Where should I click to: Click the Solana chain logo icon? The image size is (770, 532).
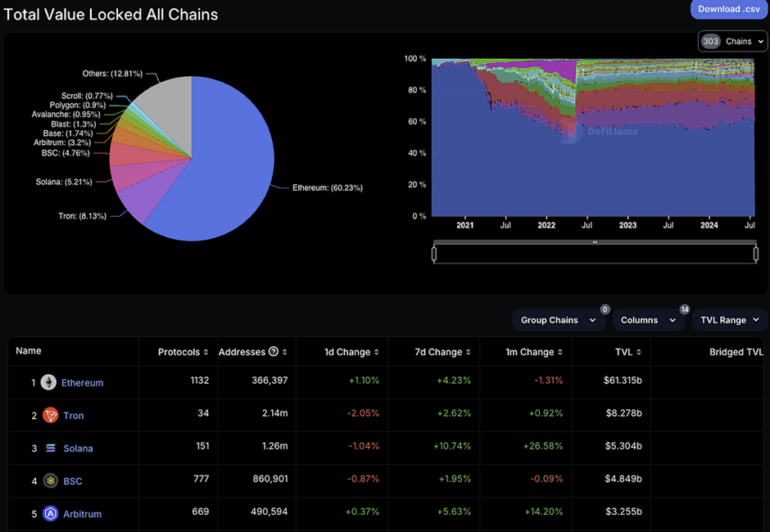point(50,448)
